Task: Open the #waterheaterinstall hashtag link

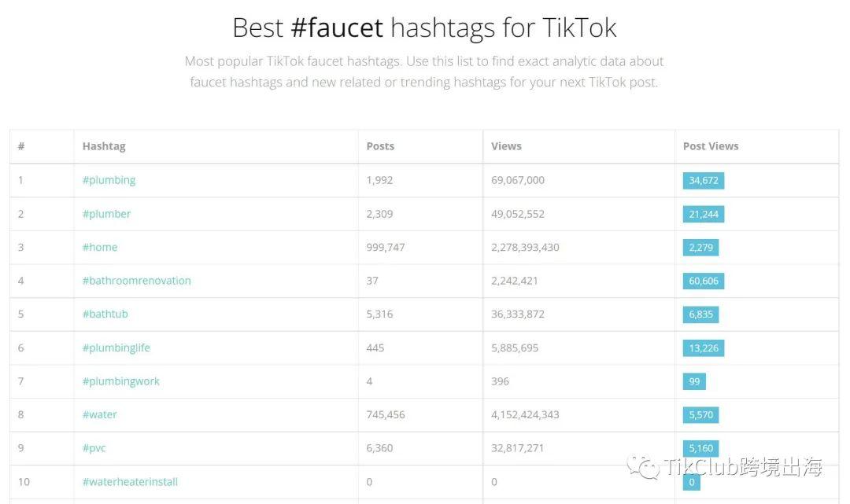Action: [130, 482]
